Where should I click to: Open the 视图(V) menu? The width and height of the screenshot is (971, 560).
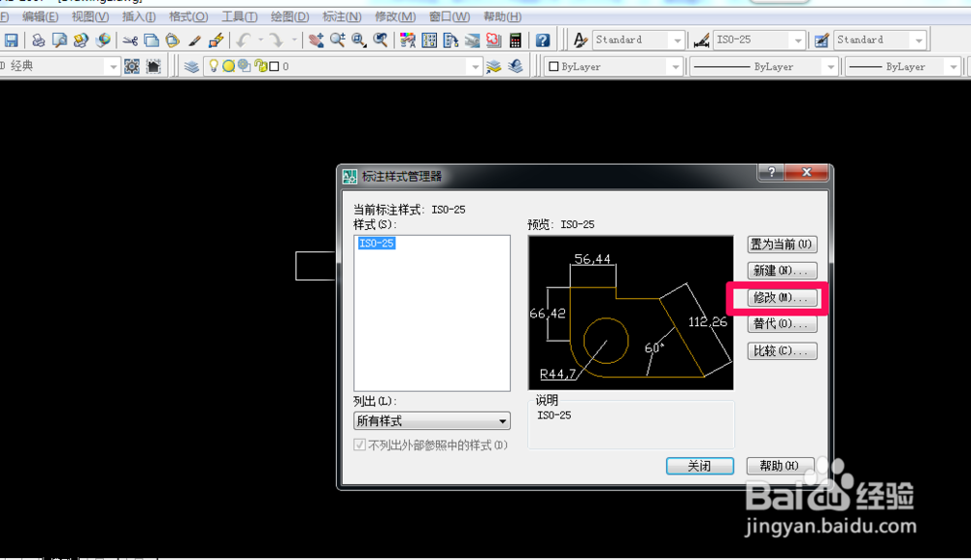tap(89, 16)
